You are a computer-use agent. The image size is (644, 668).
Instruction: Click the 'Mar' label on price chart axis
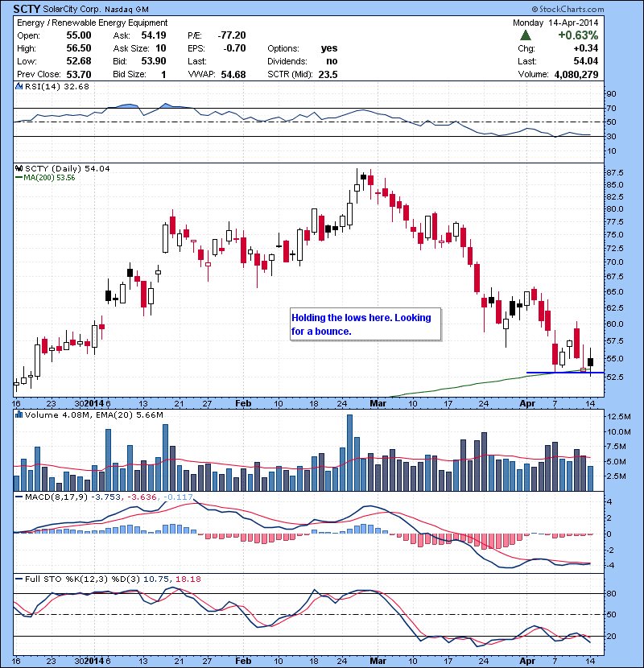pyautogui.click(x=378, y=403)
